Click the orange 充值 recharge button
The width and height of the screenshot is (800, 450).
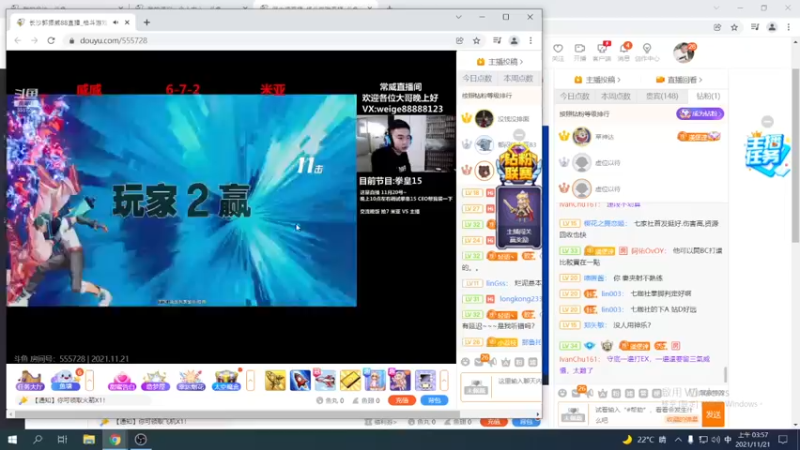(x=402, y=401)
